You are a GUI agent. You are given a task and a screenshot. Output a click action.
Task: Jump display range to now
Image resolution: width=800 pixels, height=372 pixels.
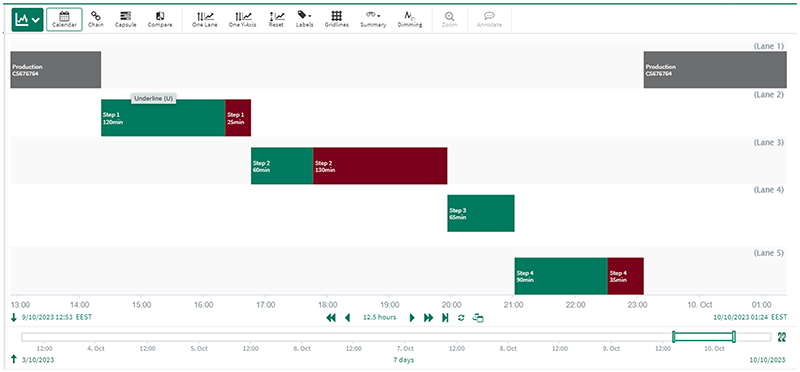coord(445,318)
